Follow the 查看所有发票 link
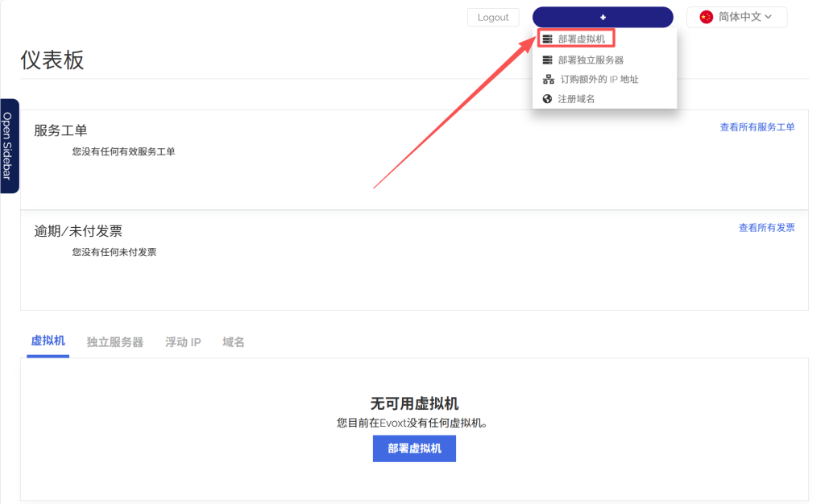Viewport: 825px width, 504px height. 766,228
